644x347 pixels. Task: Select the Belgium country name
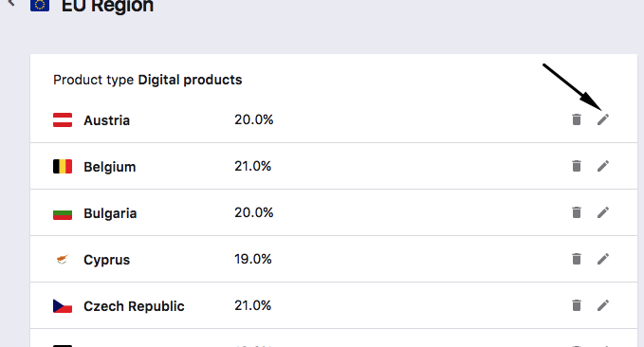click(x=110, y=167)
